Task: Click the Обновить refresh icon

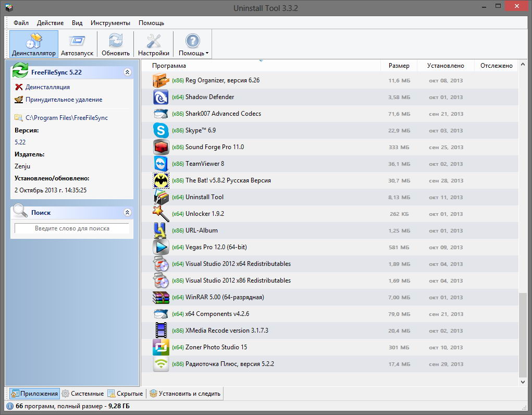Action: (116, 41)
